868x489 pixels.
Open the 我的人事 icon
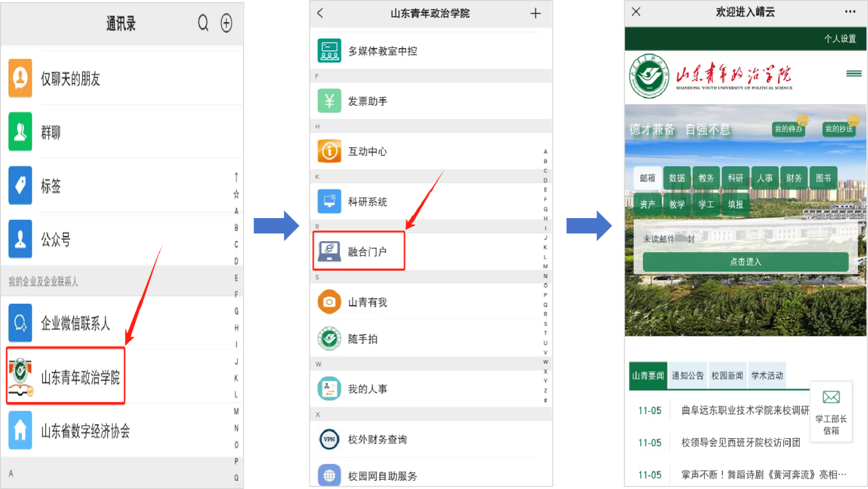(329, 389)
